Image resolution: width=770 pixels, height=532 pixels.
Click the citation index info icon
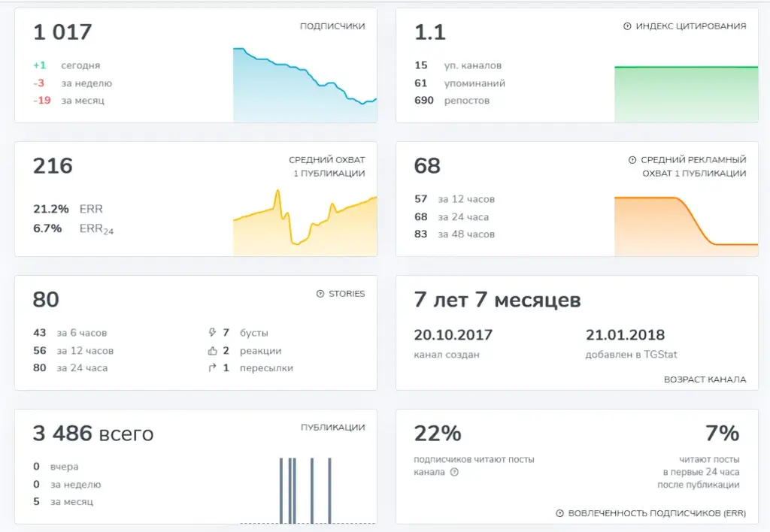pos(627,26)
